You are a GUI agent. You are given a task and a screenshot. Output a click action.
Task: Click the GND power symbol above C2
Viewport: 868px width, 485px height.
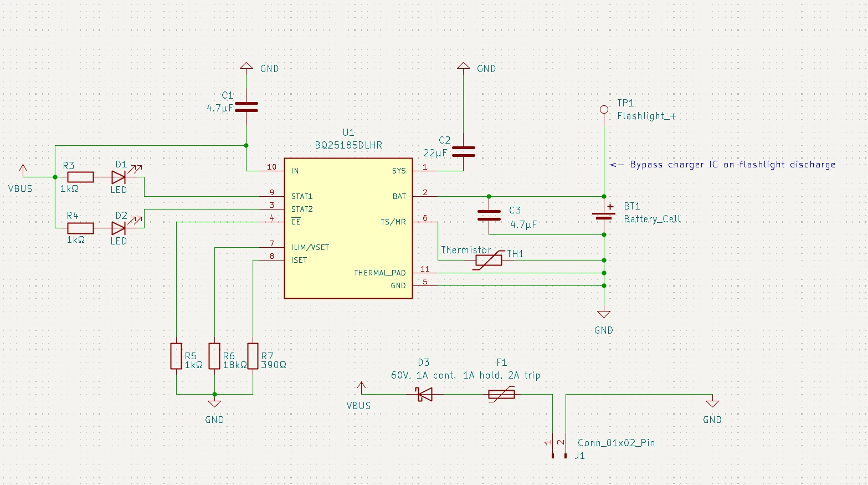[464, 67]
